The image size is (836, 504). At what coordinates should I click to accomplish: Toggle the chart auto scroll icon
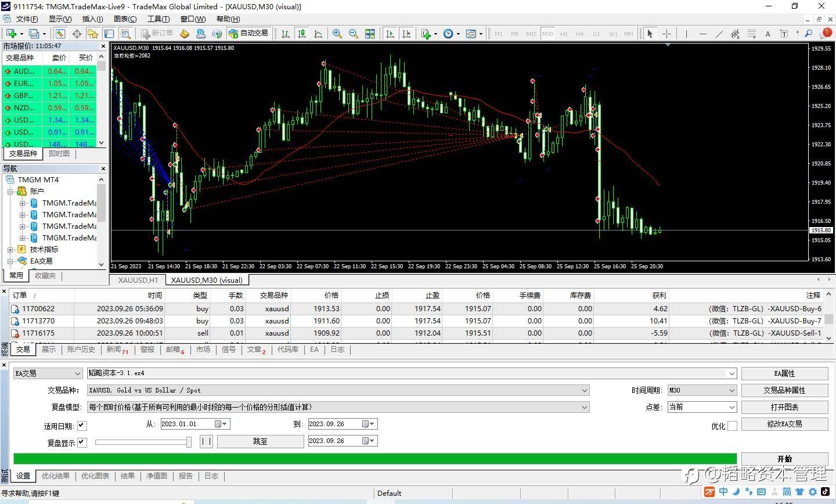[x=390, y=34]
